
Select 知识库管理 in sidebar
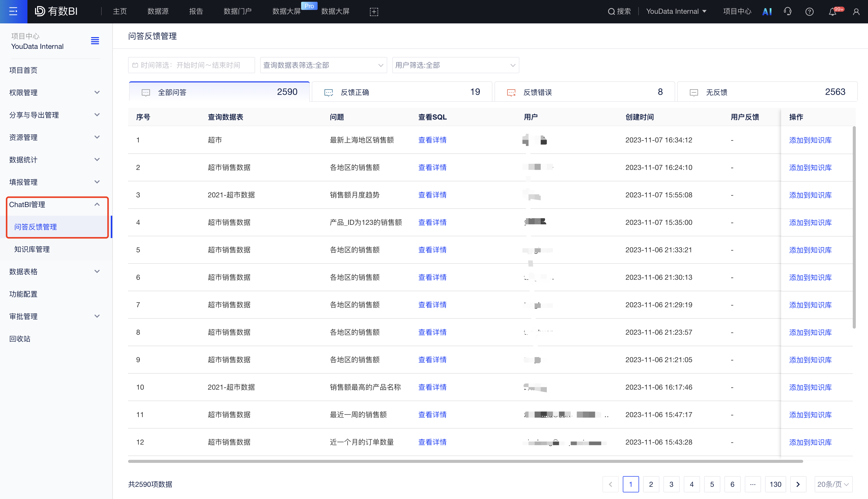click(32, 249)
